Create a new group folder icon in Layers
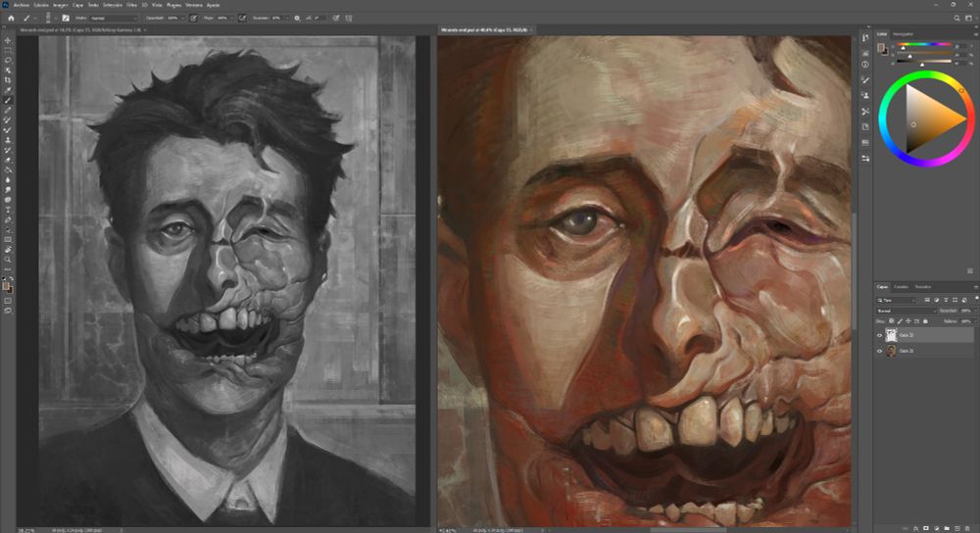The image size is (980, 533). tap(947, 528)
